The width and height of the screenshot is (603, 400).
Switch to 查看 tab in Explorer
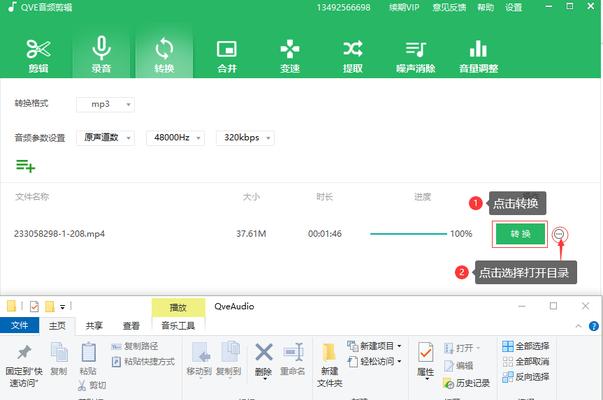[x=131, y=326]
